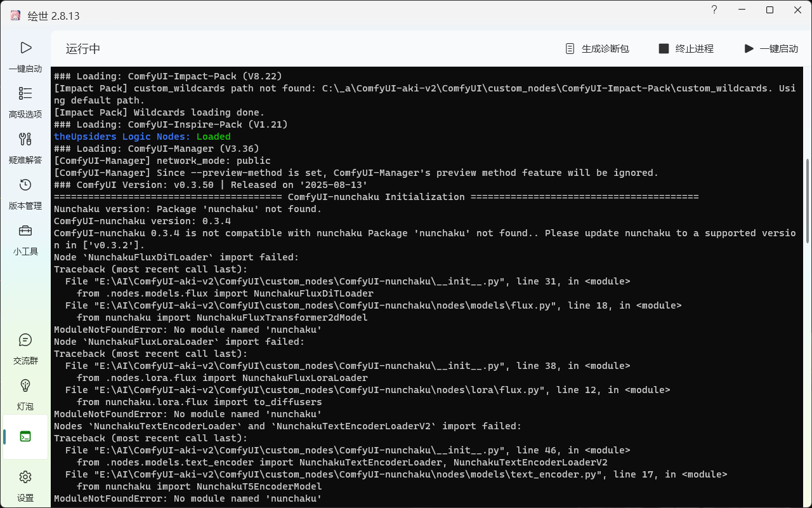
Task: Open 设置 settings page
Action: click(25, 486)
